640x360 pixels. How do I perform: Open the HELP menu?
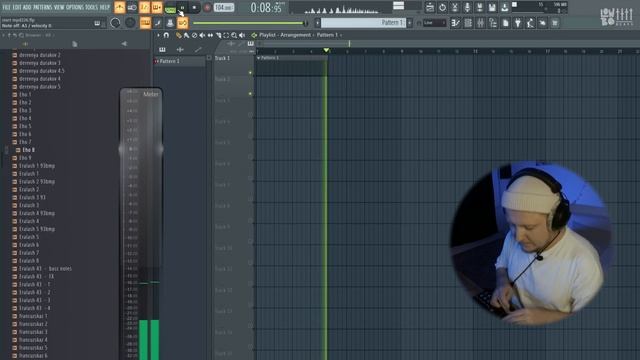pyautogui.click(x=105, y=7)
